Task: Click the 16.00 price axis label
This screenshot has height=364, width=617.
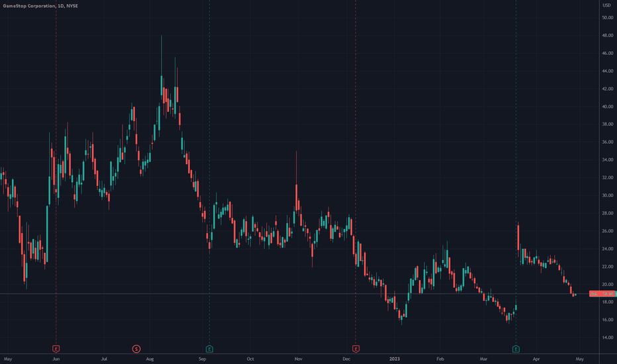Action: click(607, 320)
